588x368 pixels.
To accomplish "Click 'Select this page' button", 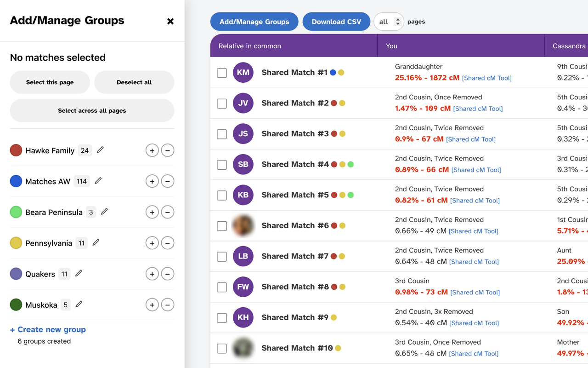I will pyautogui.click(x=50, y=82).
